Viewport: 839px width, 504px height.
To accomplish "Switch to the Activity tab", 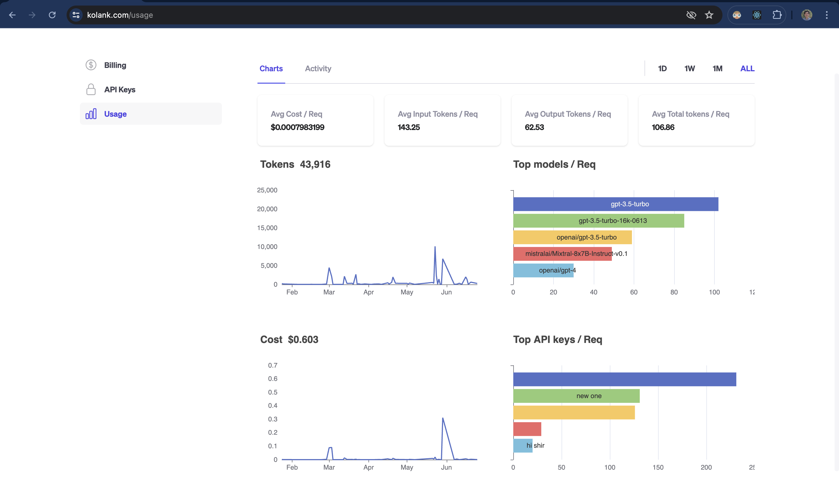I will [318, 68].
